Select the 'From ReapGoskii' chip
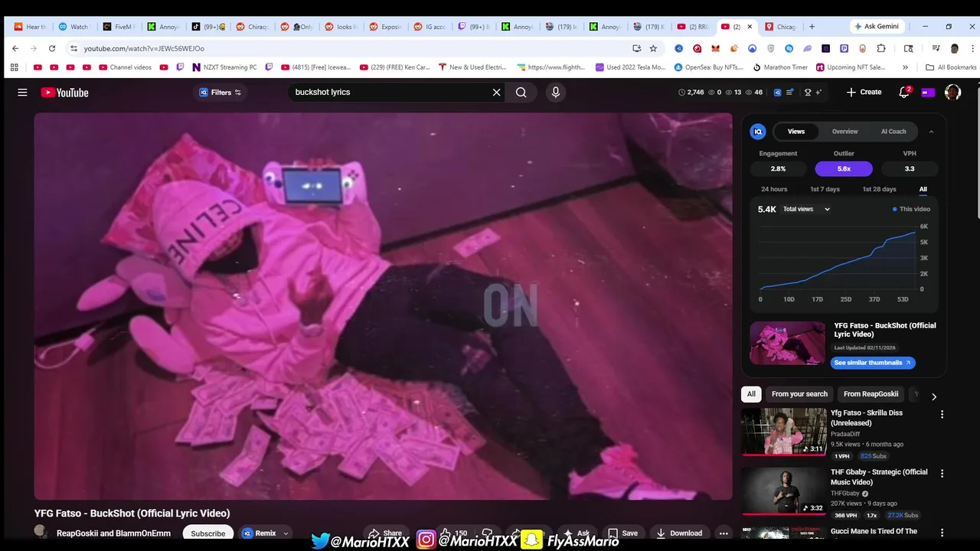980x551 pixels. 871,394
